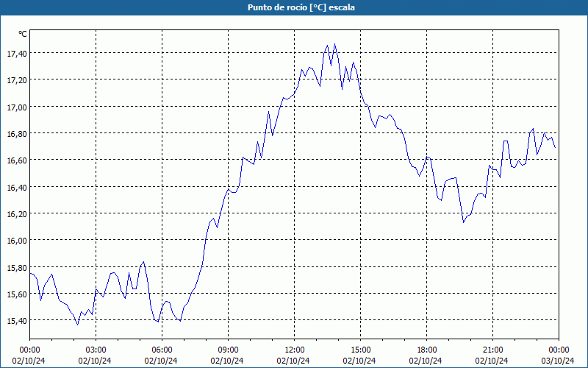588x368 pixels.
Task: Click the 16,20 y-axis label
Action: [17, 214]
